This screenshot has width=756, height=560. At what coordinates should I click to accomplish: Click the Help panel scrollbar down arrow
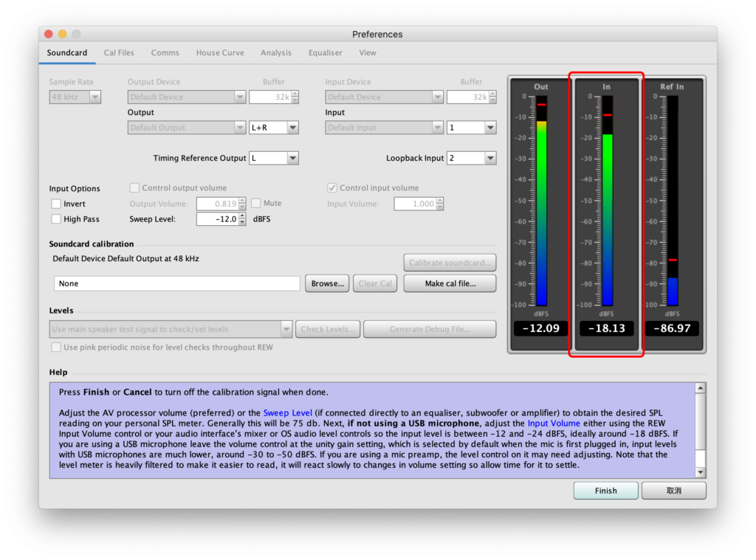coord(700,472)
